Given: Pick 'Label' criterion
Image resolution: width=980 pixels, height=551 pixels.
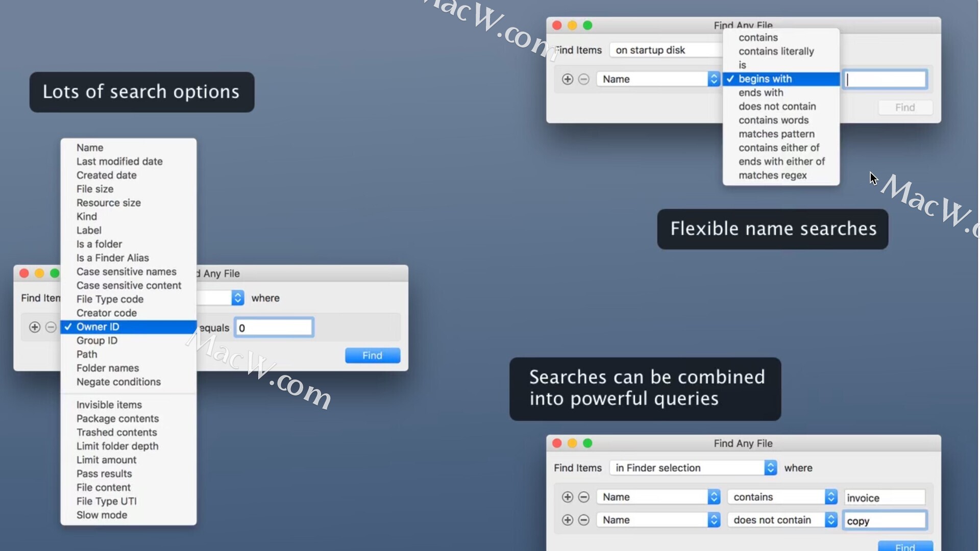Looking at the screenshot, I should coord(128,230).
